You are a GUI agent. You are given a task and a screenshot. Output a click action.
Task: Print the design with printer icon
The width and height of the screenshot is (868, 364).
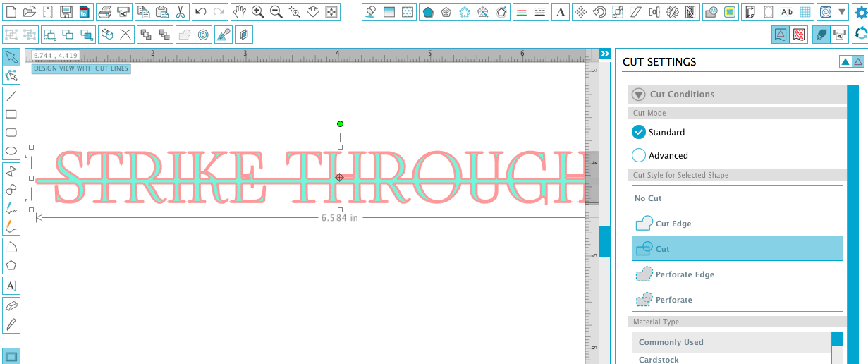[x=104, y=12]
